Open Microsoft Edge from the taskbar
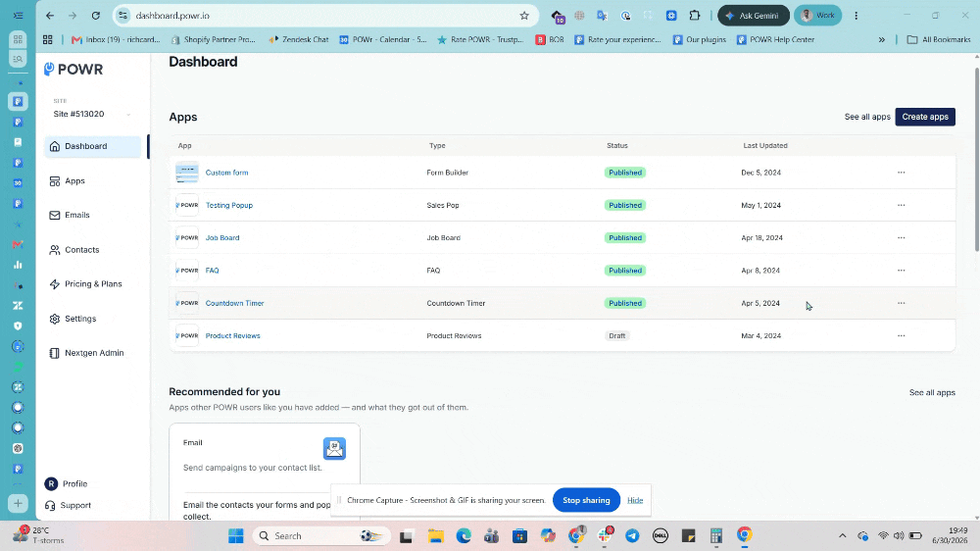Image resolution: width=980 pixels, height=551 pixels. tap(464, 536)
